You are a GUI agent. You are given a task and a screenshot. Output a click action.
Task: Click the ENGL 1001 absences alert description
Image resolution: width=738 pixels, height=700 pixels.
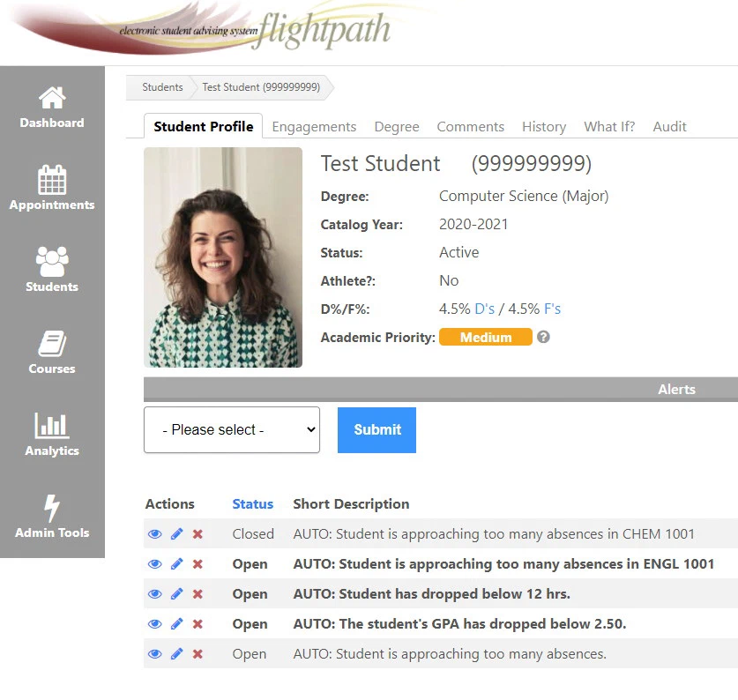[503, 564]
